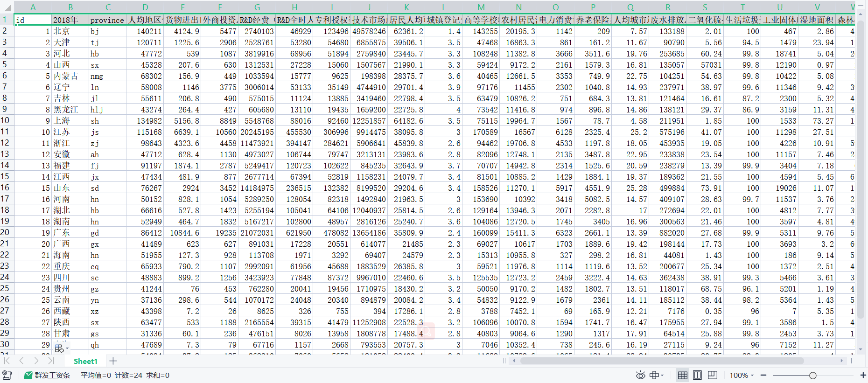This screenshot has height=383, width=868.
Task: Click the 'province' header cell
Action: tap(108, 20)
